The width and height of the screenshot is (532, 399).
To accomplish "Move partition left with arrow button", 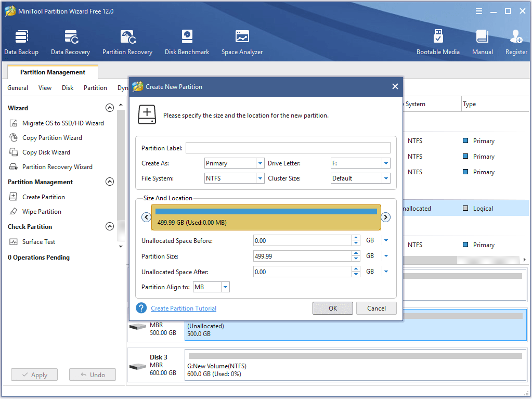I will tap(146, 217).
